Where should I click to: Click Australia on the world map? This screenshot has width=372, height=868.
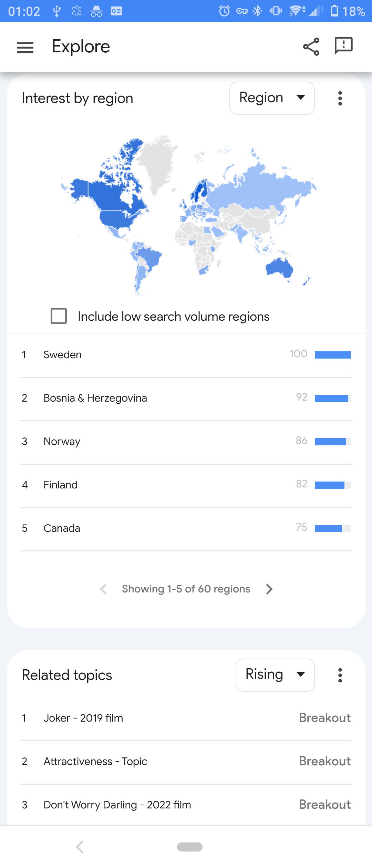coord(280,267)
